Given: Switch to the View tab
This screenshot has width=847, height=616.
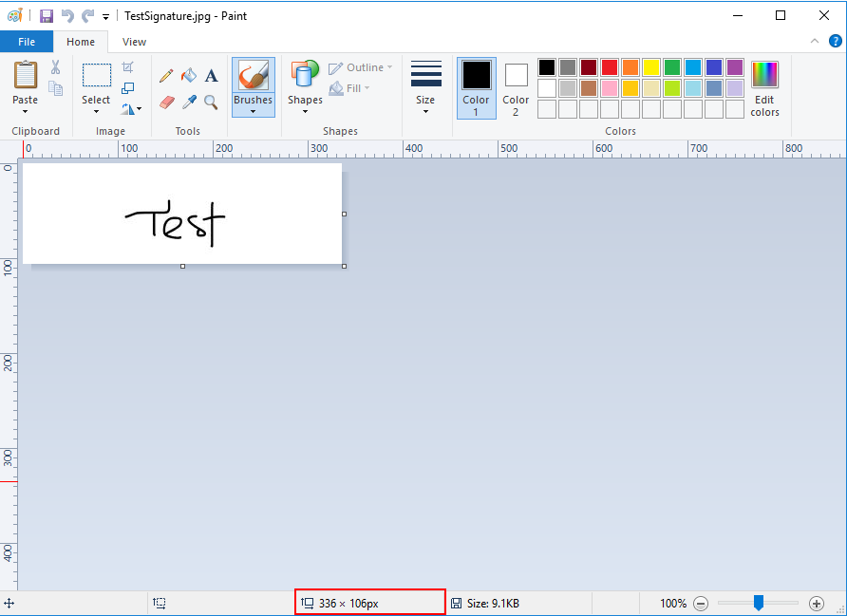Looking at the screenshot, I should [x=134, y=42].
